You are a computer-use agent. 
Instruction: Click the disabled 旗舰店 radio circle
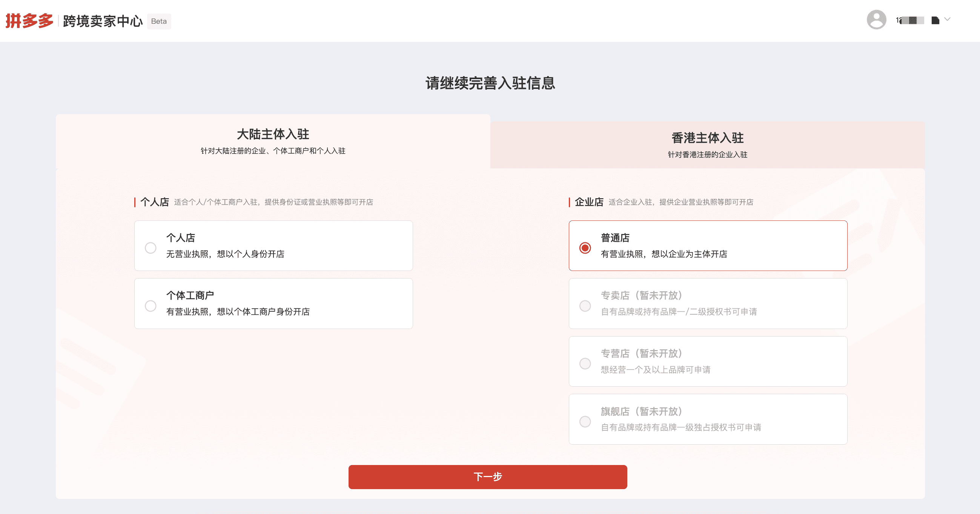pyautogui.click(x=585, y=422)
